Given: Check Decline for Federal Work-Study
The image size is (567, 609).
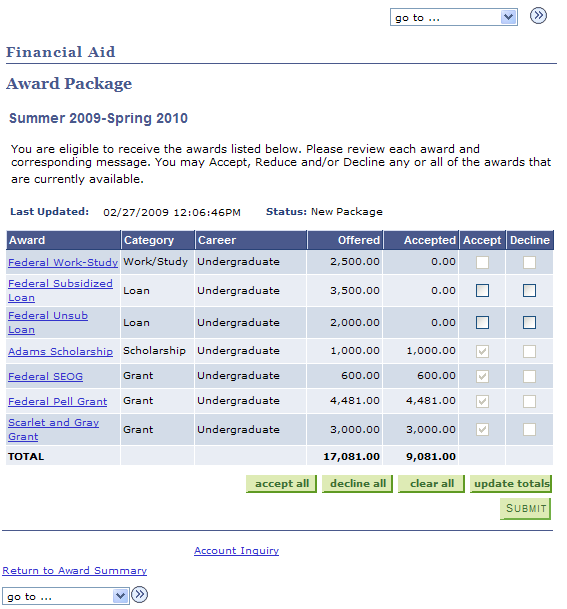Looking at the screenshot, I should coord(529,262).
